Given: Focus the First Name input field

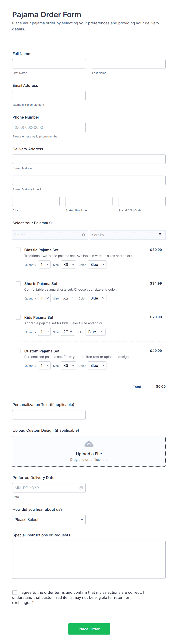Looking at the screenshot, I should tap(49, 64).
